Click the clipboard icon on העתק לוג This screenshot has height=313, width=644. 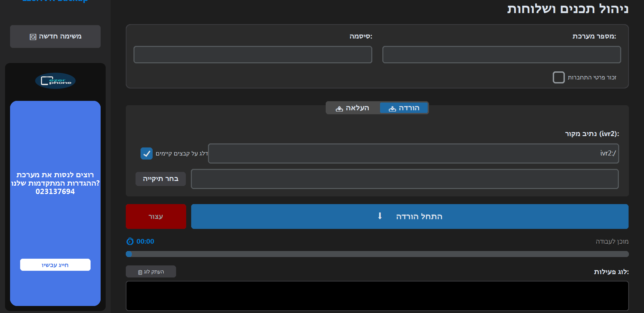140,272
